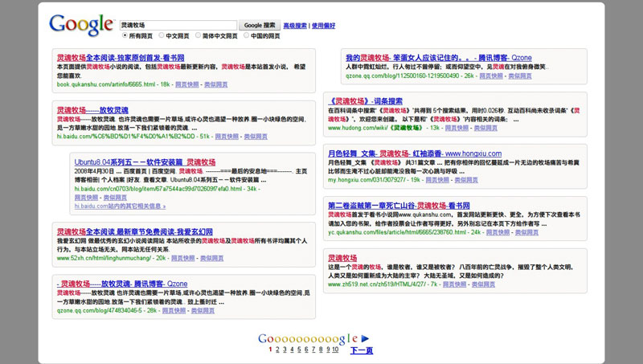Screen dimensions: 643x364
Task: Open result 第二卷盗贼第一章死亡山谷
Action: tap(399, 206)
